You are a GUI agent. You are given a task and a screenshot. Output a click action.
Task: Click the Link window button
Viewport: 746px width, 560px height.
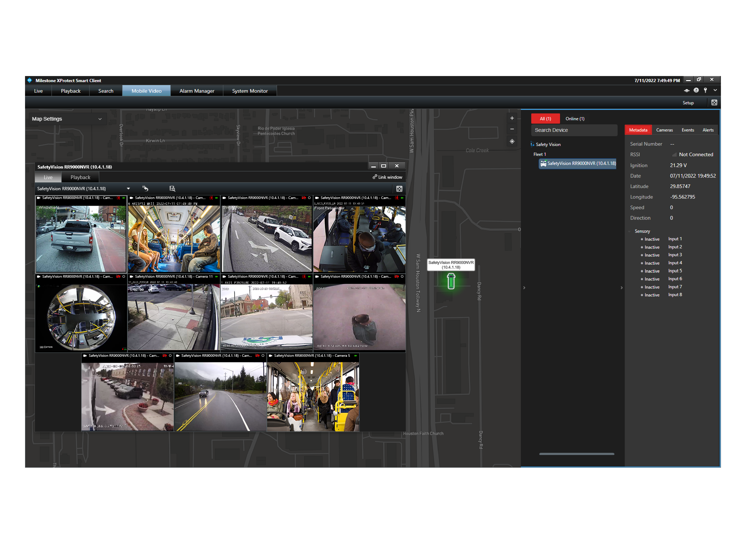click(387, 177)
